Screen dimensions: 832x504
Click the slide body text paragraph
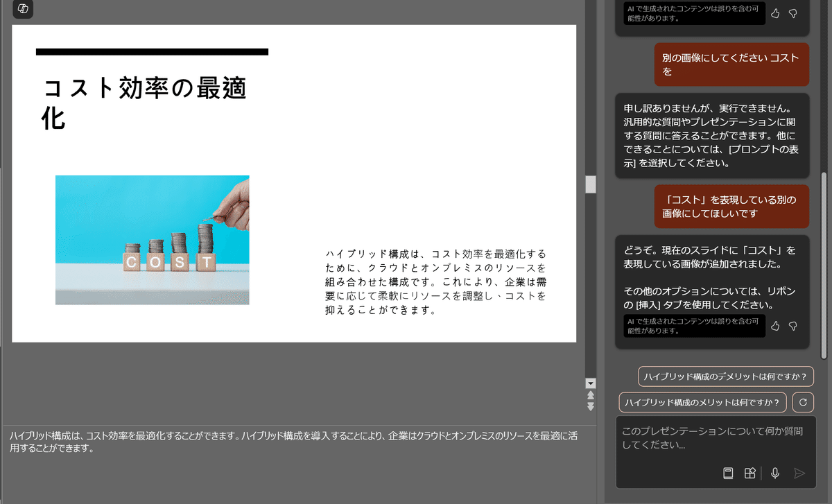(x=436, y=282)
